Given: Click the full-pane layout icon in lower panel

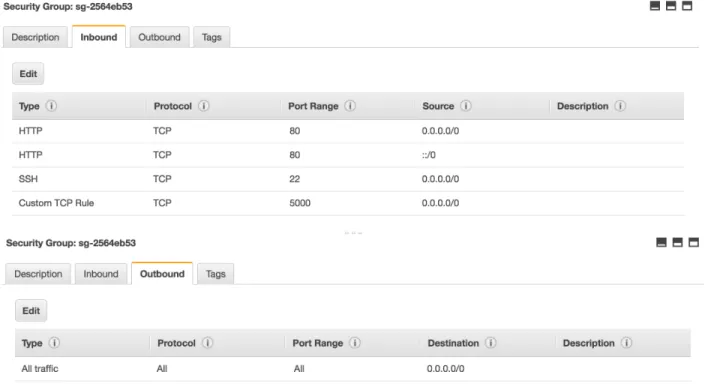Looking at the screenshot, I should 694,242.
